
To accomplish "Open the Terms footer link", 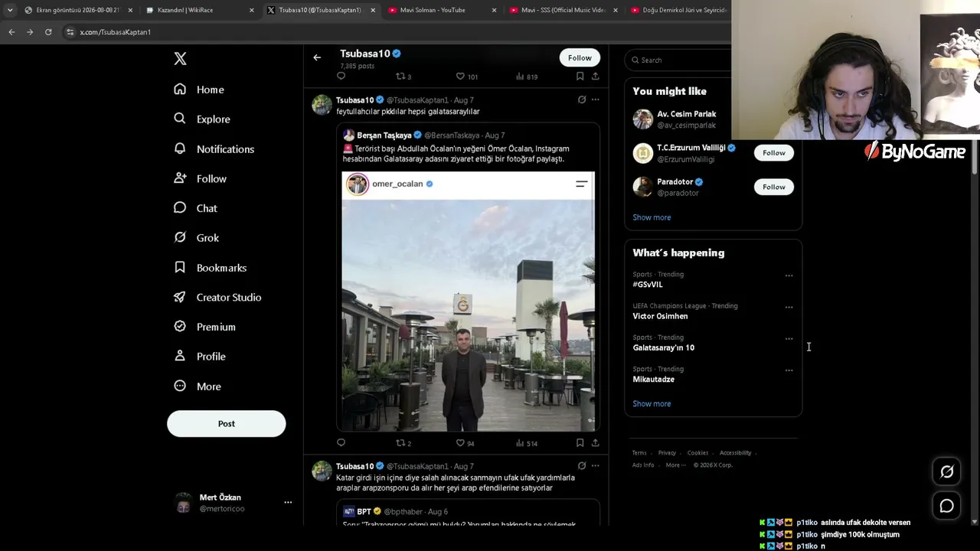I will pyautogui.click(x=639, y=453).
